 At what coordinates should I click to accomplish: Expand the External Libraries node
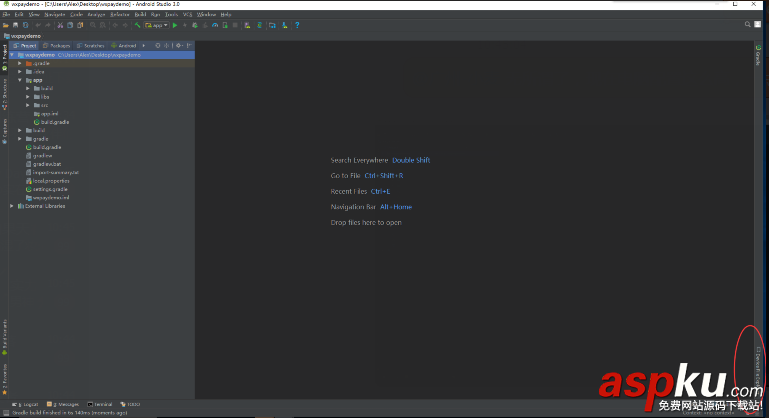click(12, 206)
